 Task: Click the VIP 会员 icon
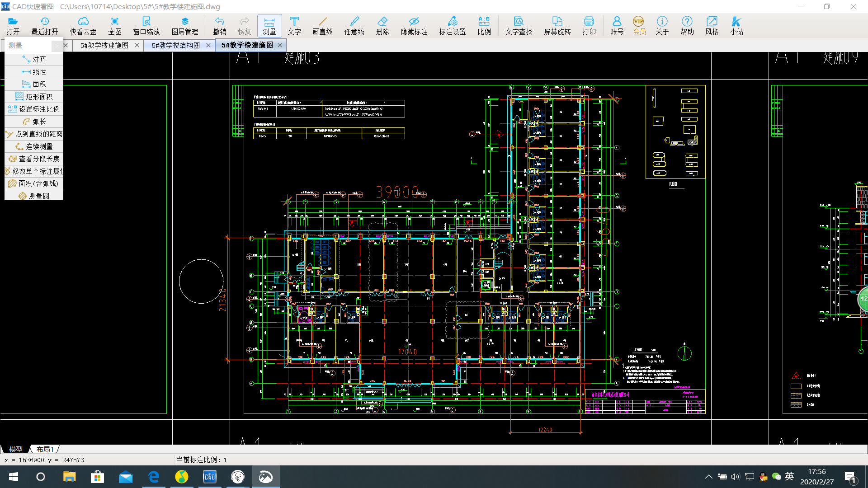pos(639,26)
